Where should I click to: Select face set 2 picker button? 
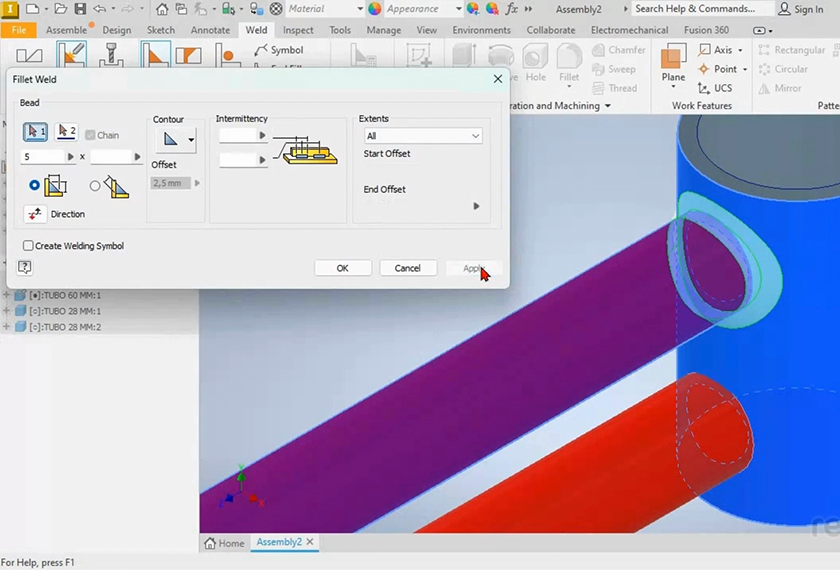[65, 132]
